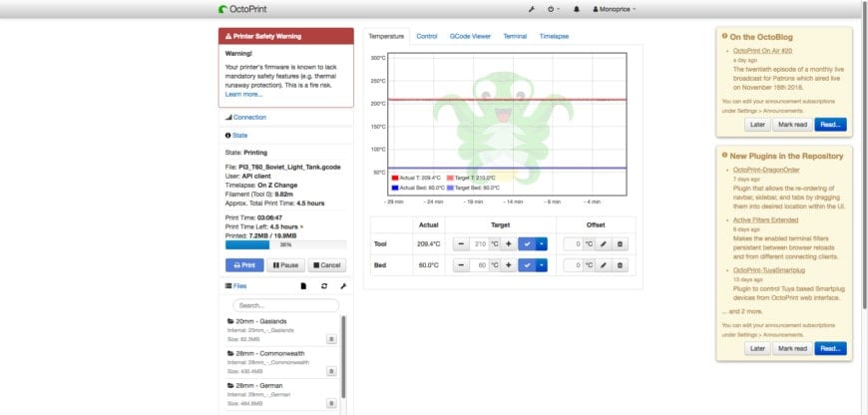Upload file icon in Files header
The height and width of the screenshot is (415, 868).
tap(303, 286)
